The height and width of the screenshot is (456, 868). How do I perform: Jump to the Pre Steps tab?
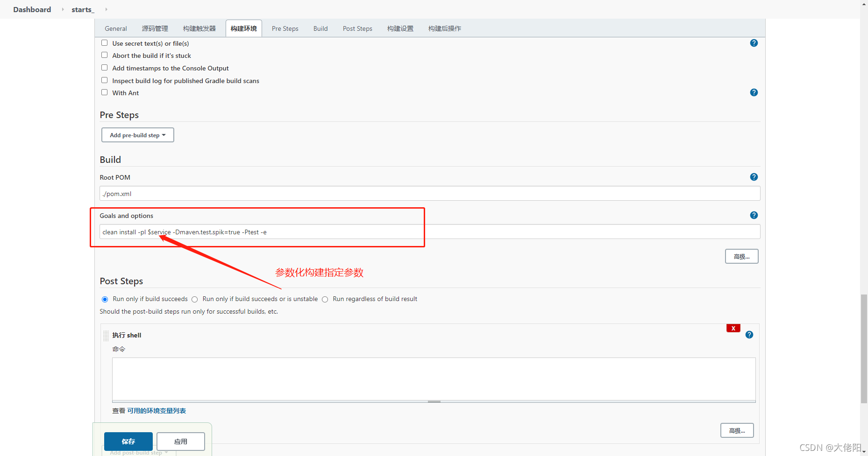click(x=285, y=28)
